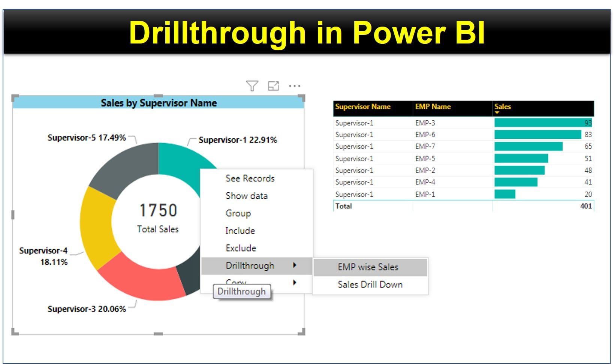Select the EMP-6 table cell

pos(425,135)
